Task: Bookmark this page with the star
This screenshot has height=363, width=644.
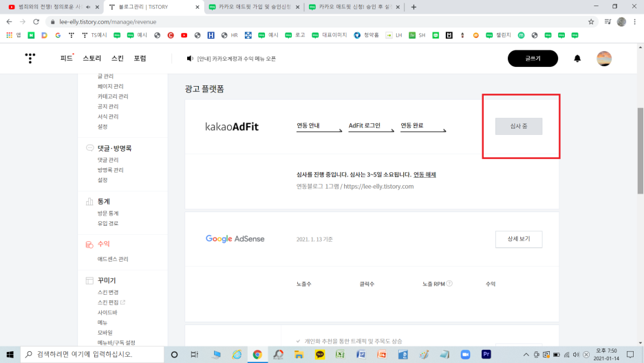Action: point(591,22)
